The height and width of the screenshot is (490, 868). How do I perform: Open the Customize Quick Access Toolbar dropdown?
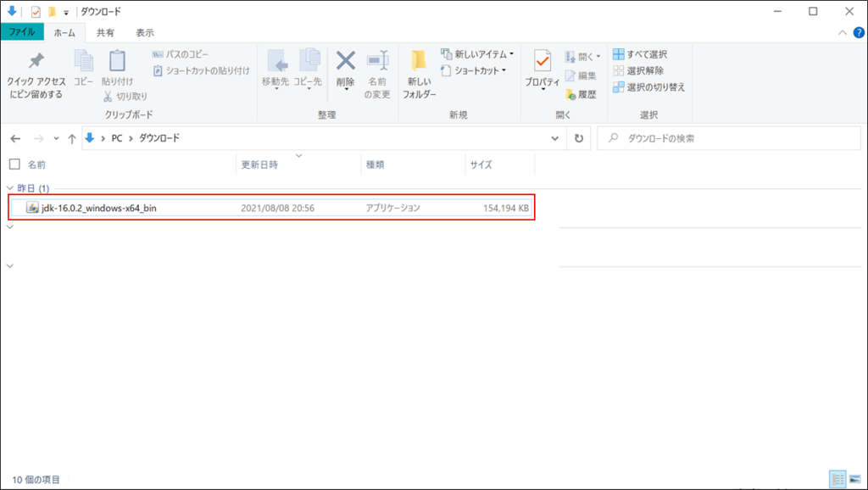66,12
